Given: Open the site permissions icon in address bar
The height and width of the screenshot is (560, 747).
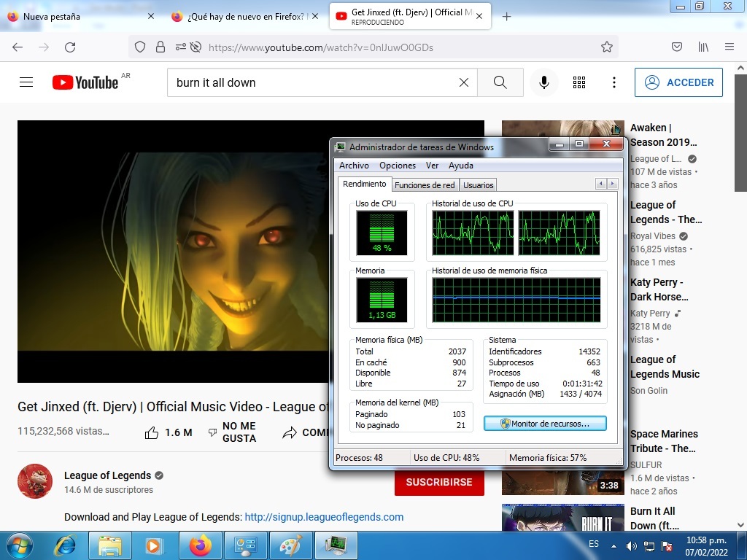Looking at the screenshot, I should 181,47.
